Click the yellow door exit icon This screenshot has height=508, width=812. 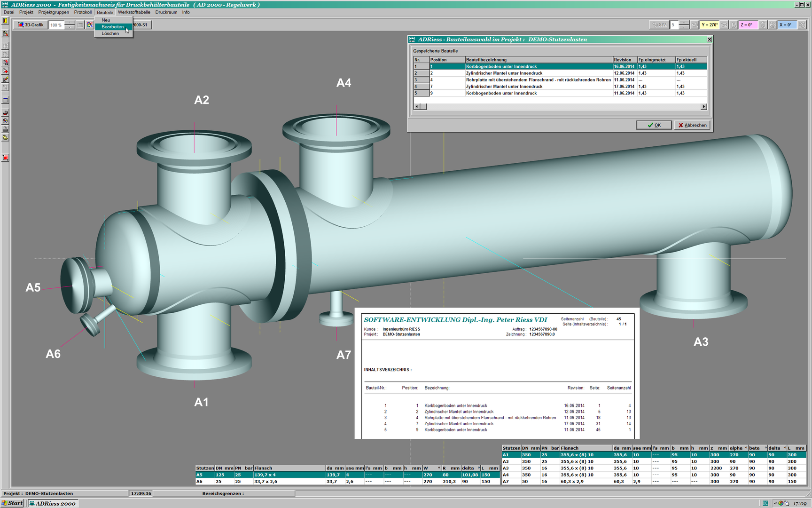[5, 21]
